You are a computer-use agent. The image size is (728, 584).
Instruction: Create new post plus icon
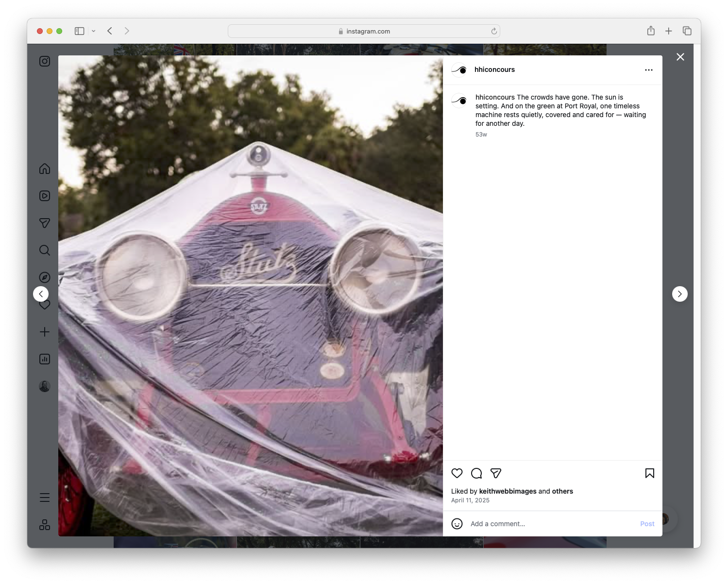(45, 332)
